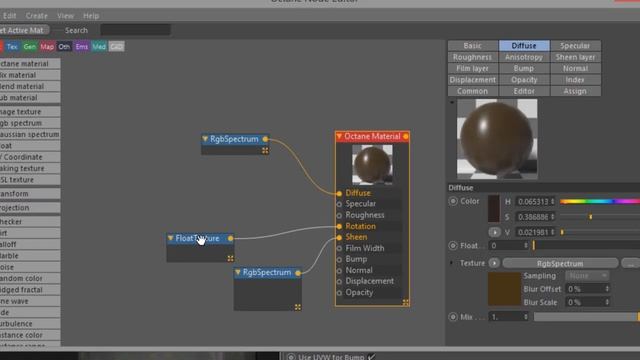Screen dimensions: 640x360
Task: Click the Octane Material resize handle icon
Action: [406, 302]
